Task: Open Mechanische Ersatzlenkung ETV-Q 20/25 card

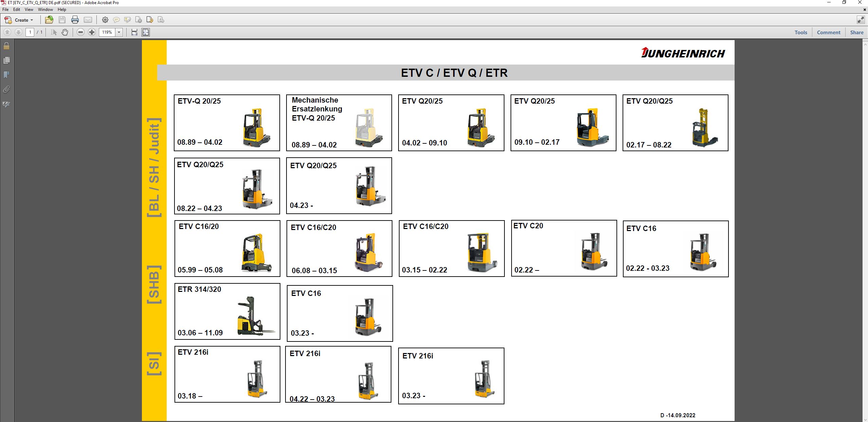Action: pos(339,123)
